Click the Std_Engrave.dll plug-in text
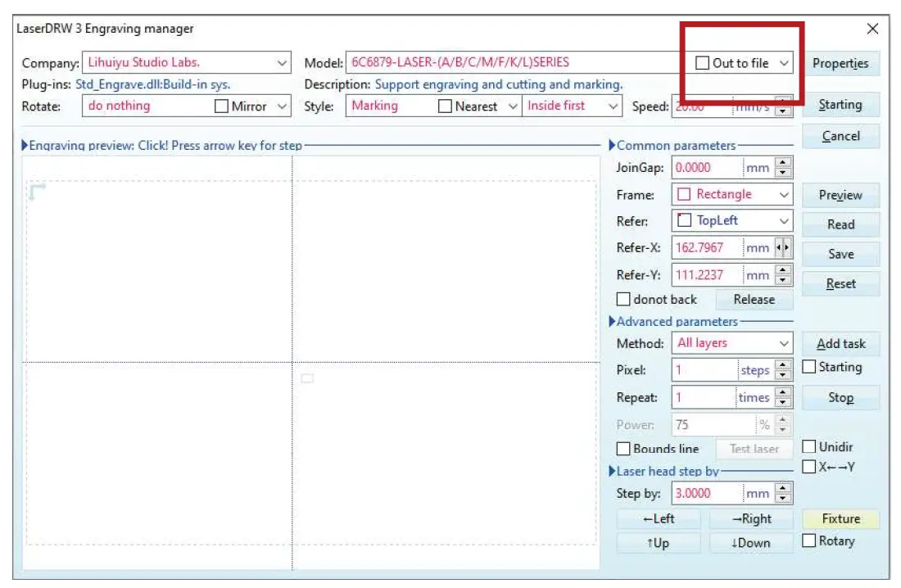The image size is (901, 588). [153, 84]
